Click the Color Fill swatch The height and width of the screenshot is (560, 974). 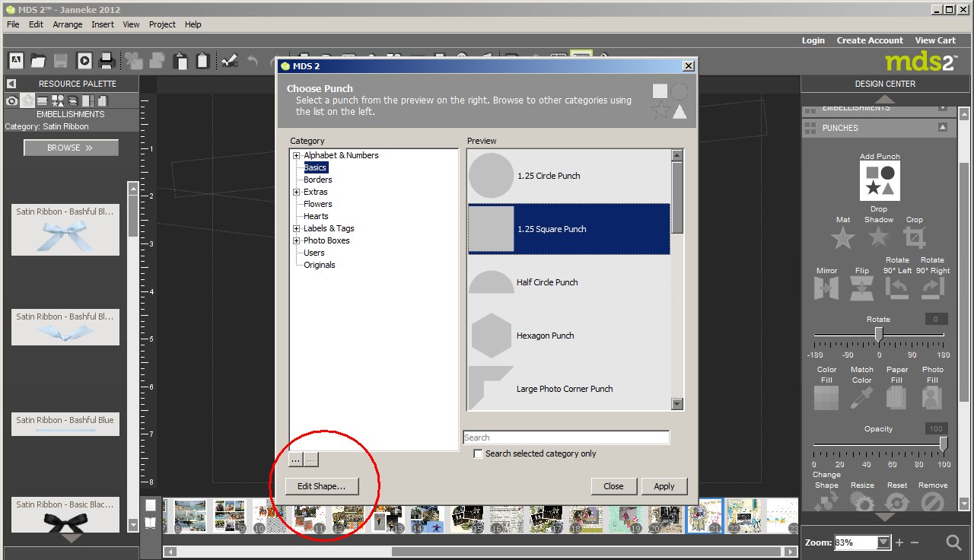(826, 398)
